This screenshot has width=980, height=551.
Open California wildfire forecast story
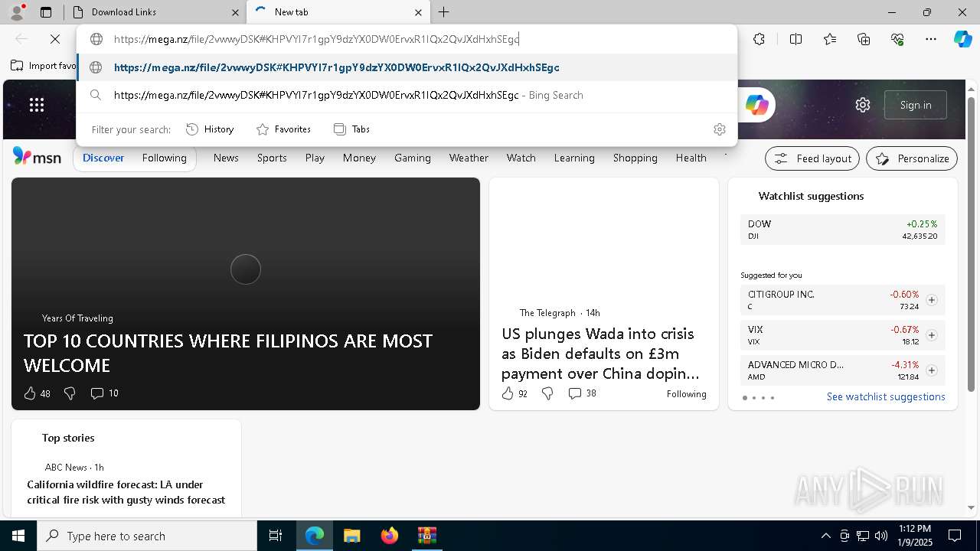(126, 492)
